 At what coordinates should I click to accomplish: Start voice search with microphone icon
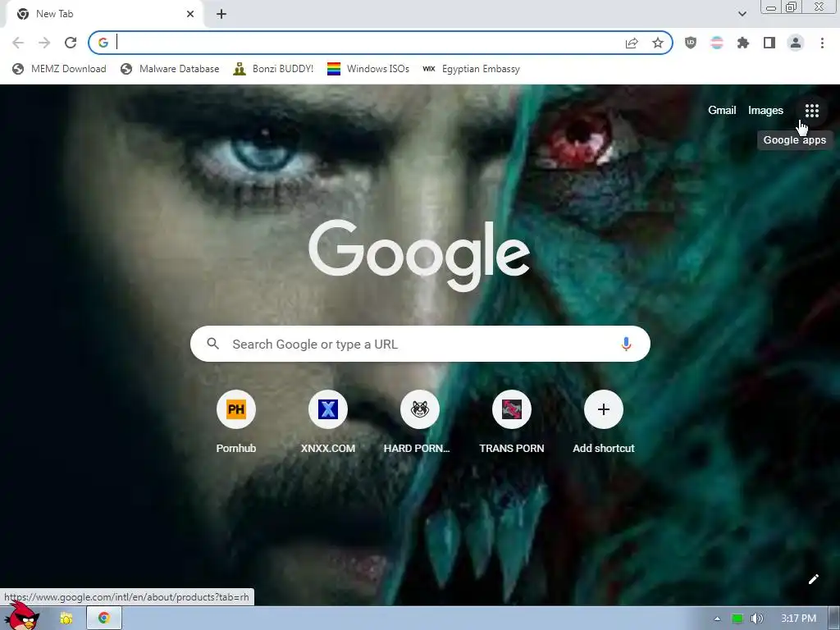point(626,344)
